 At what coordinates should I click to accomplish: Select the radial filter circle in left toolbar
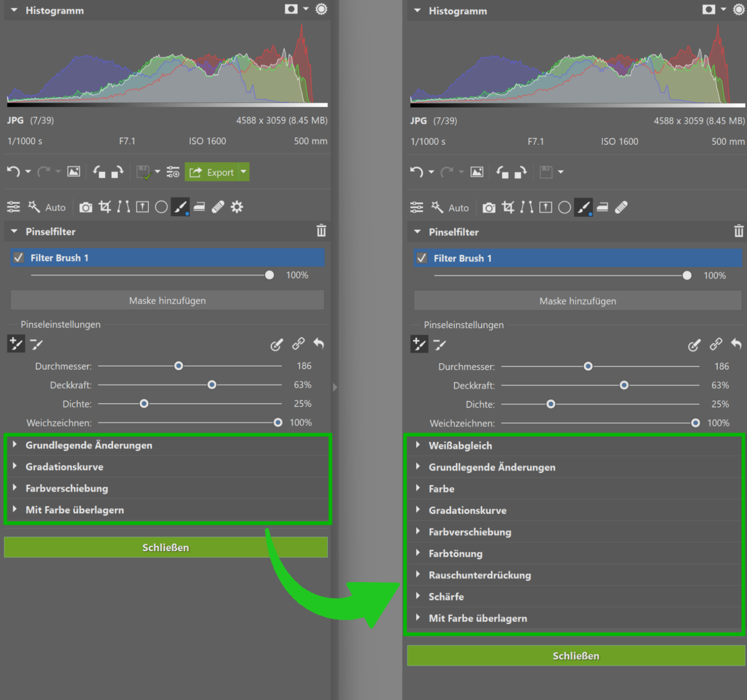click(x=162, y=207)
